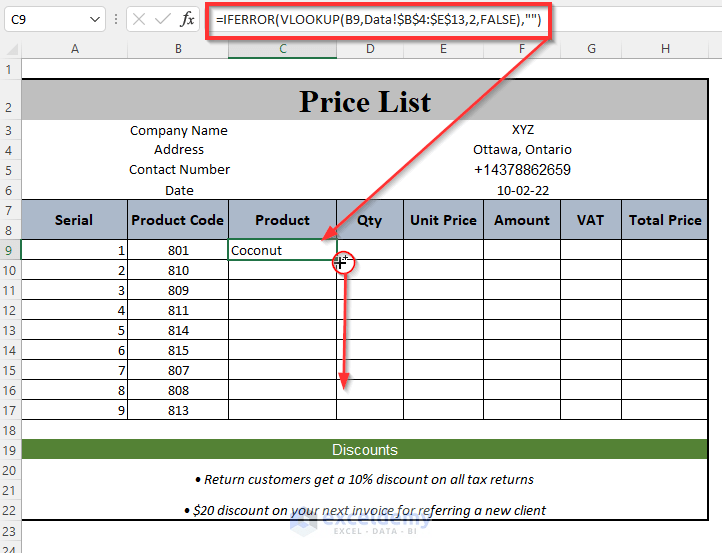Screen dimensions: 722x553
Task: Click the VAT header cell
Action: [591, 220]
